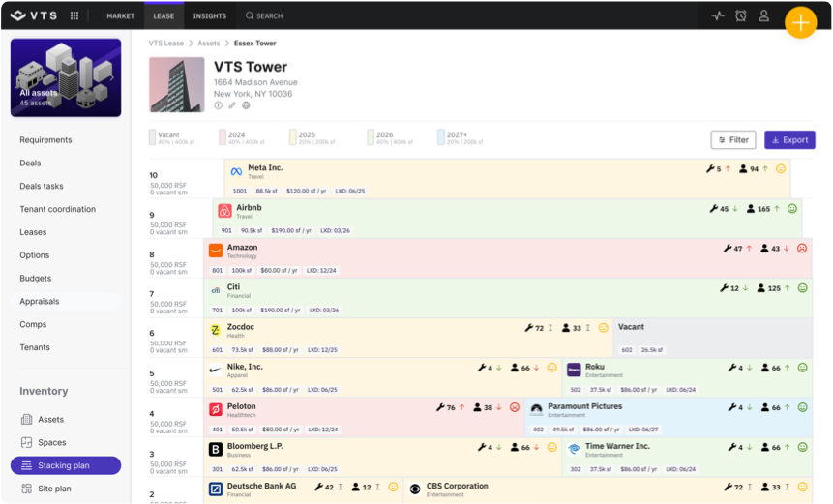Image resolution: width=833 pixels, height=504 pixels.
Task: Click the 2025 yellow legend swatch
Action: [292, 138]
